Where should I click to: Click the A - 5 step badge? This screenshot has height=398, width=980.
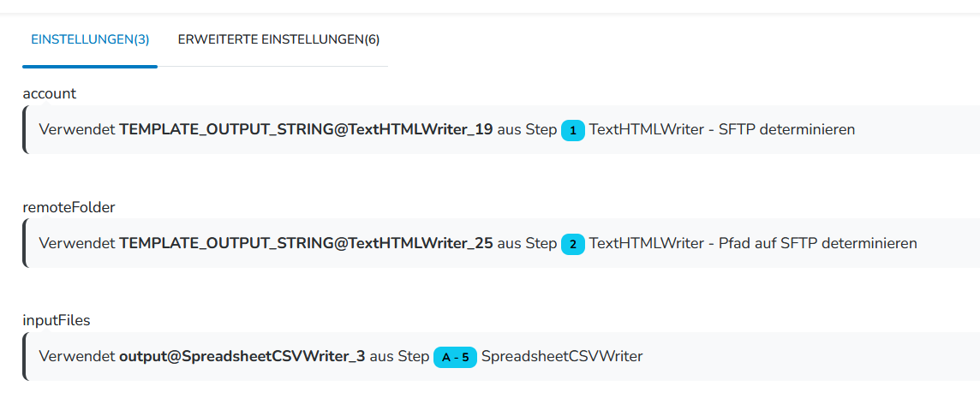(x=455, y=357)
